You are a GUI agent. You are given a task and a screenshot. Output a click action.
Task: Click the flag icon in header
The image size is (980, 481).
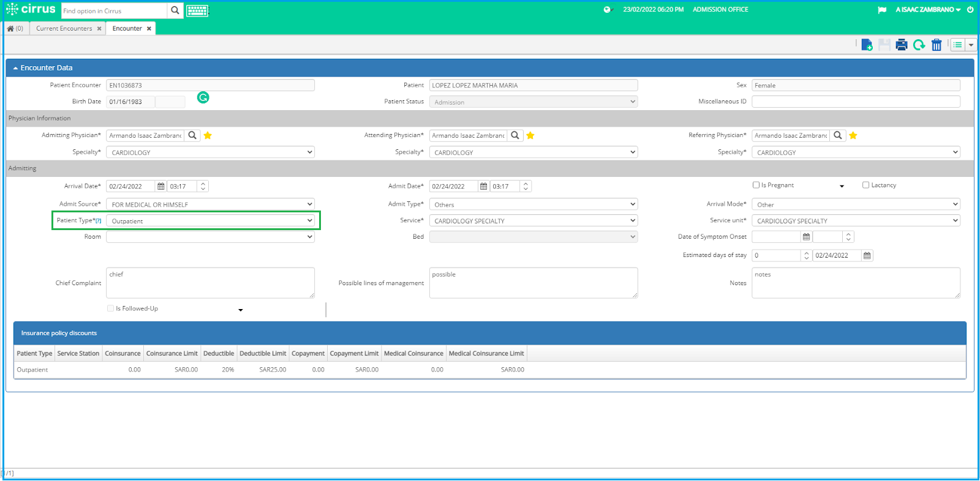click(882, 10)
